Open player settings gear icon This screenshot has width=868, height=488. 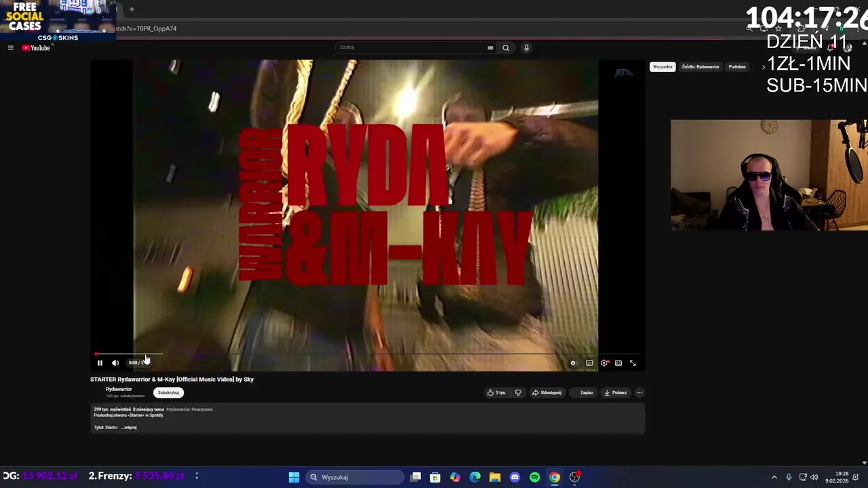pyautogui.click(x=604, y=363)
